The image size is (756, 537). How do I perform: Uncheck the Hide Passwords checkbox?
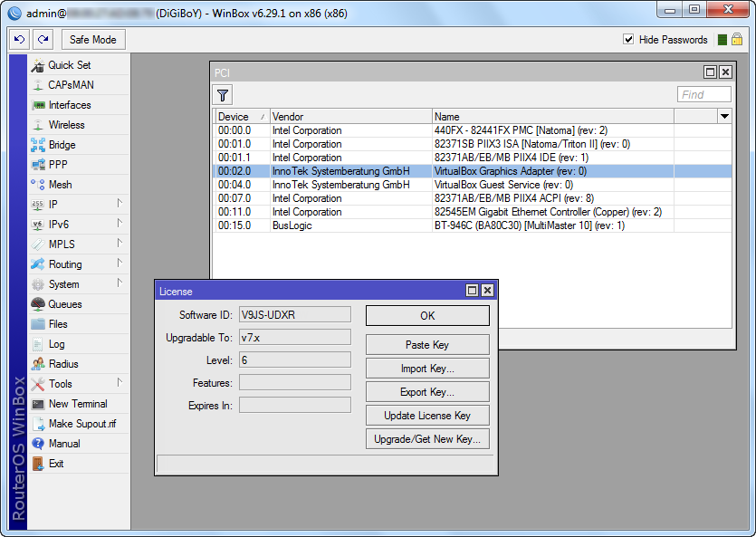[628, 40]
